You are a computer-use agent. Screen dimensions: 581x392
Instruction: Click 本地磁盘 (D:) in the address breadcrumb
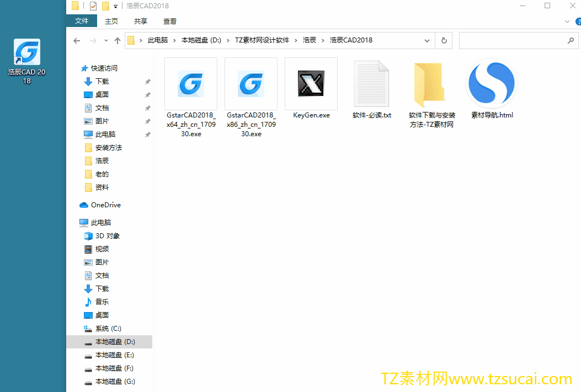pos(201,40)
